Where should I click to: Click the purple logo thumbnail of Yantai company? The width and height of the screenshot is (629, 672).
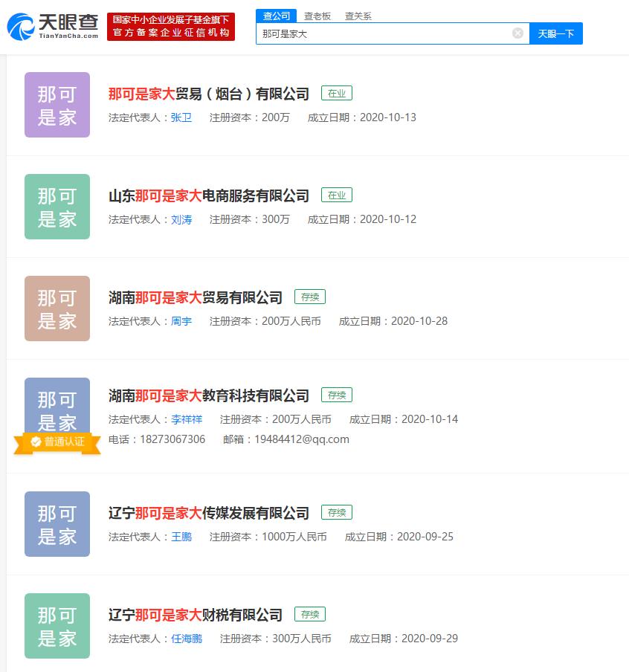[57, 105]
